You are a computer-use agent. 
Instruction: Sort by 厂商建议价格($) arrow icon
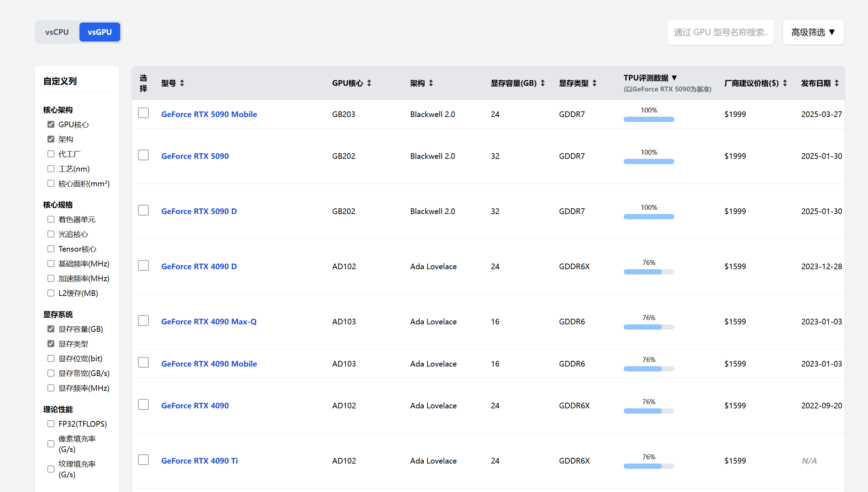coord(785,83)
